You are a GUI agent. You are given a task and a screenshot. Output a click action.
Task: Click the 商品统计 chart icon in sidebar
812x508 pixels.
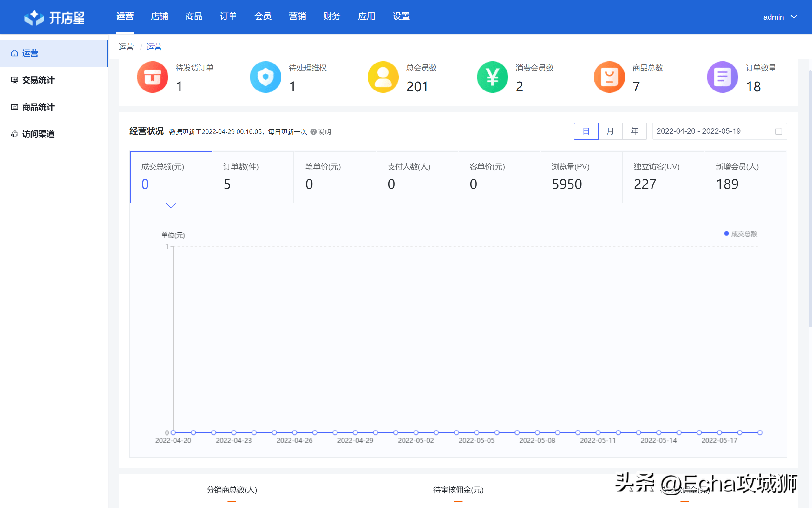point(15,107)
